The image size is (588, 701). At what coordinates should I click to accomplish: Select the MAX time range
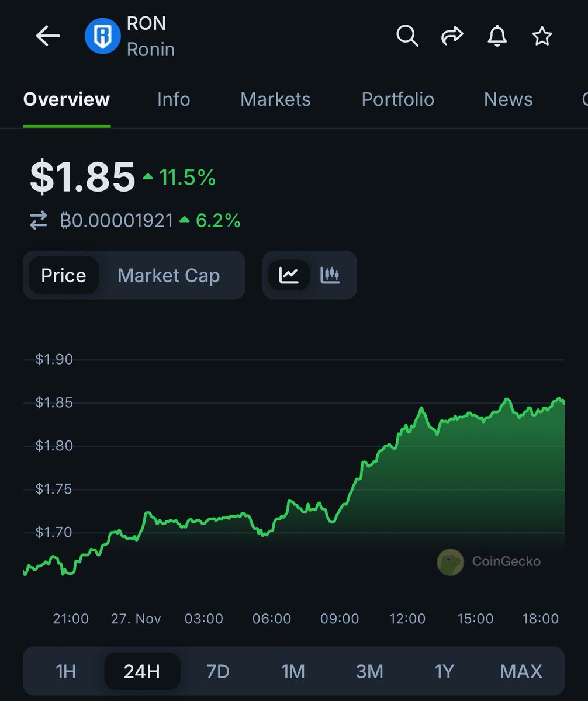521,671
